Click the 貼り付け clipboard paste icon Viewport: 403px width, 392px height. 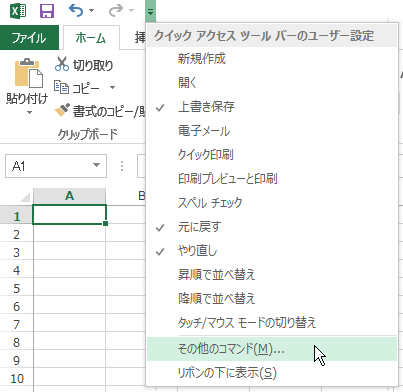click(x=29, y=73)
